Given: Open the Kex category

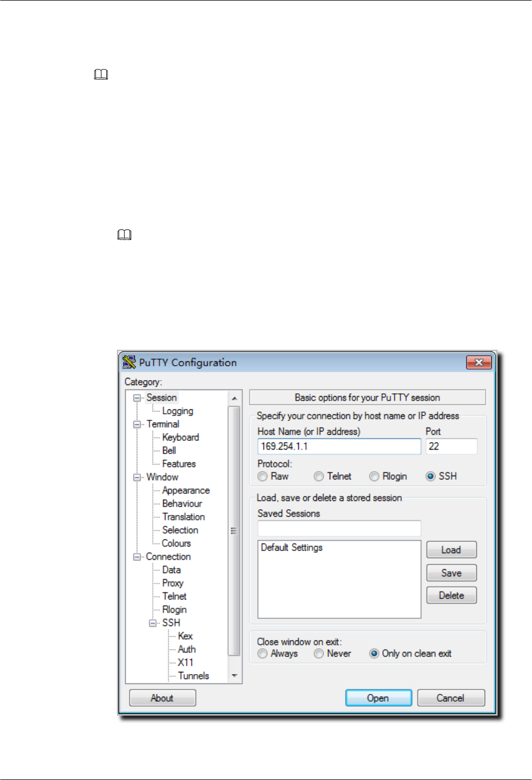Looking at the screenshot, I should pos(185,636).
